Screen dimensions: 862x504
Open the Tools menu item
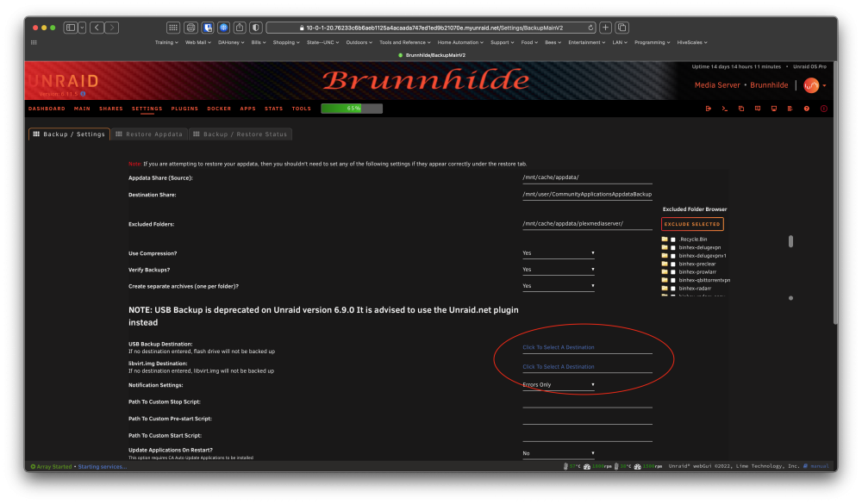[301, 109]
